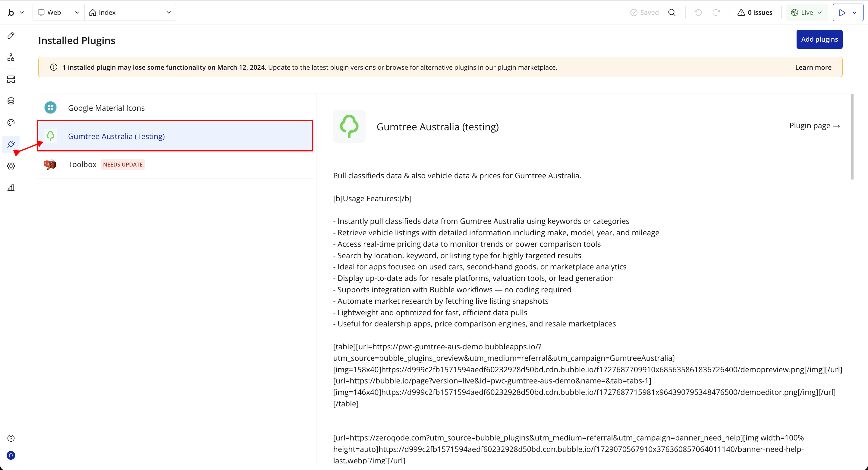This screenshot has height=470, width=868.
Task: Open the Live version dropdown
Action: pyautogui.click(x=806, y=12)
